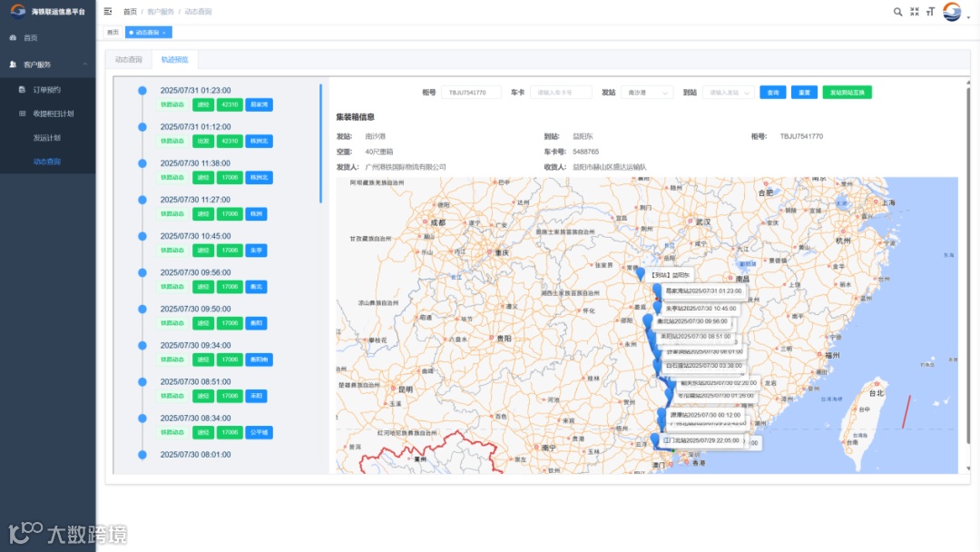Click the 耒阳 station tag
The width and height of the screenshot is (980, 552).
[x=256, y=396]
